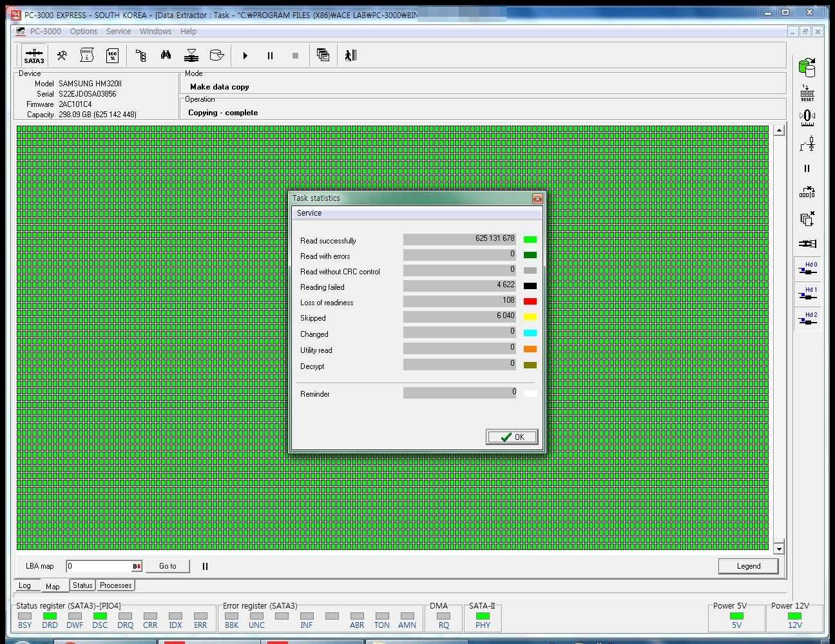Click the red Loss of readiness swatch
Screen dimensions: 835x644
[530, 301]
